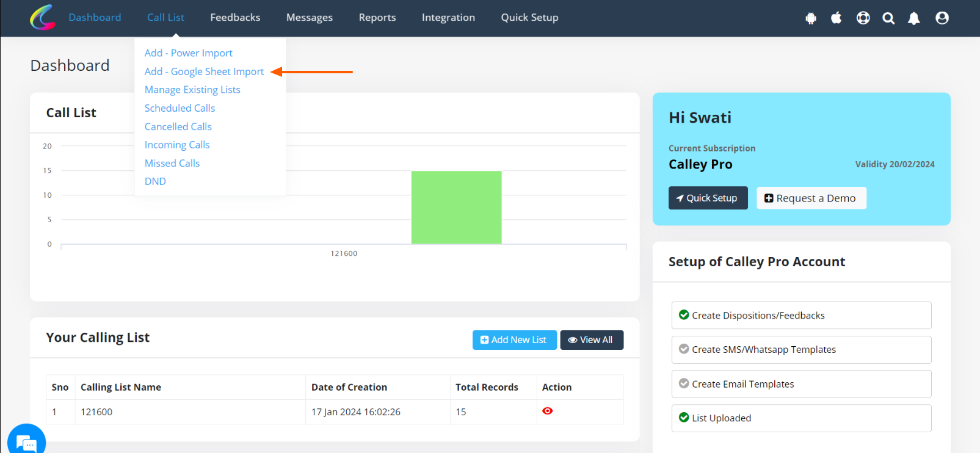Open the search magnifier icon
Screen dimensions: 980x453
coord(888,18)
